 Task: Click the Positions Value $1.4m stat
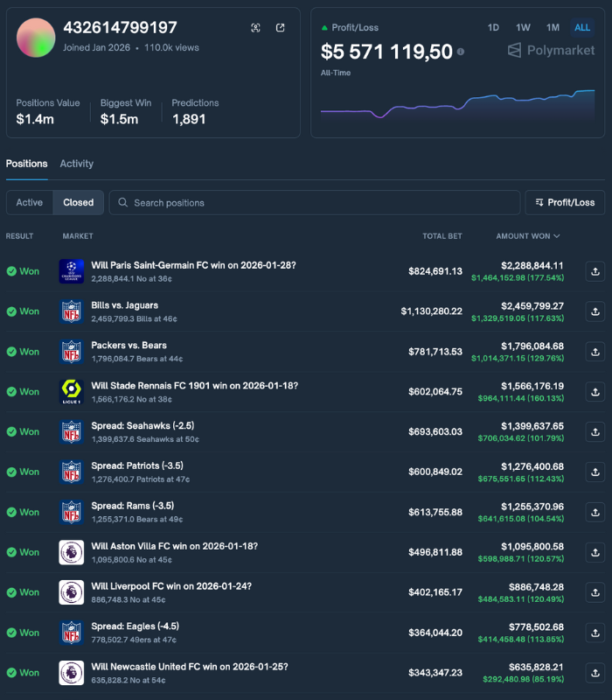(48, 112)
